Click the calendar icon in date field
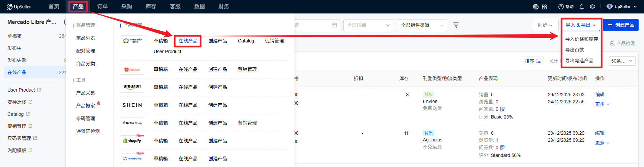This screenshot has width=644, height=167. tap(334, 25)
